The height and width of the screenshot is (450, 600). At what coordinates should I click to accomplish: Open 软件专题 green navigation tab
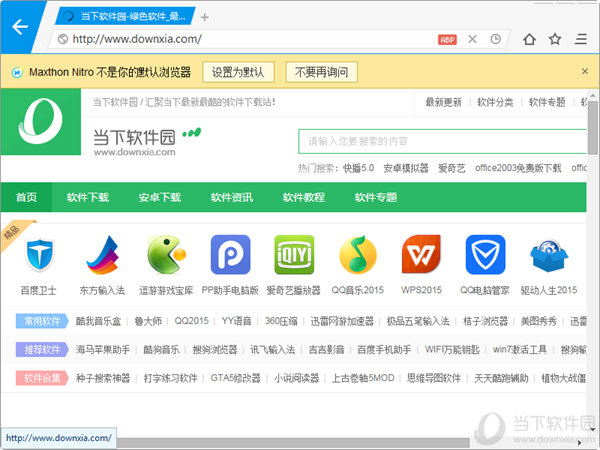pos(376,197)
